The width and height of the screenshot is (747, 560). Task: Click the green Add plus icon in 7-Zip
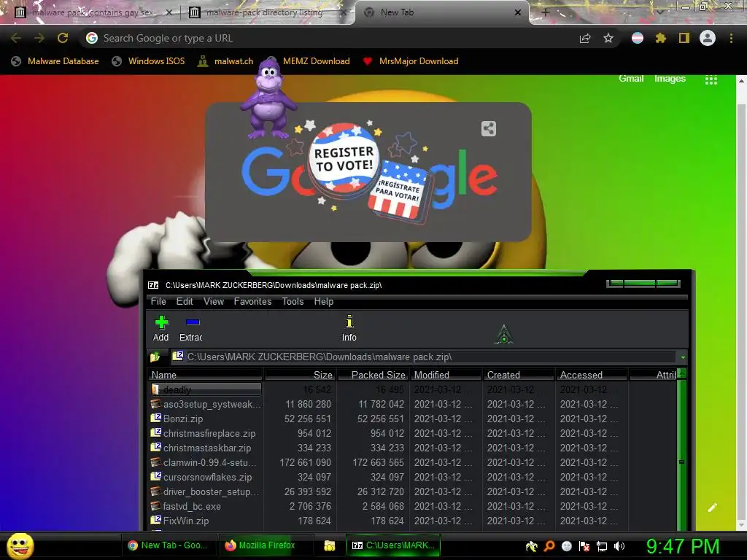tap(161, 322)
